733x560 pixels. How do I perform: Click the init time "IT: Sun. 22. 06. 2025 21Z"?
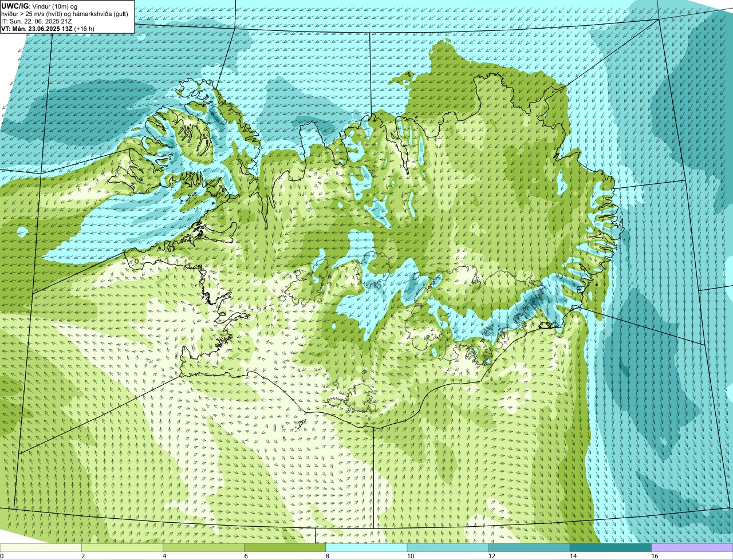(37, 21)
